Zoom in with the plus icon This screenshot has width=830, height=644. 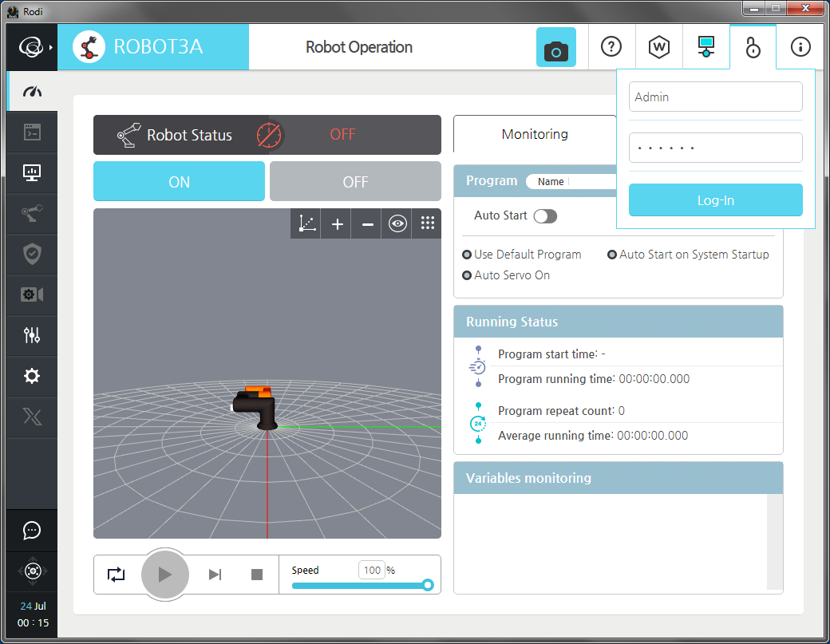pyautogui.click(x=338, y=224)
